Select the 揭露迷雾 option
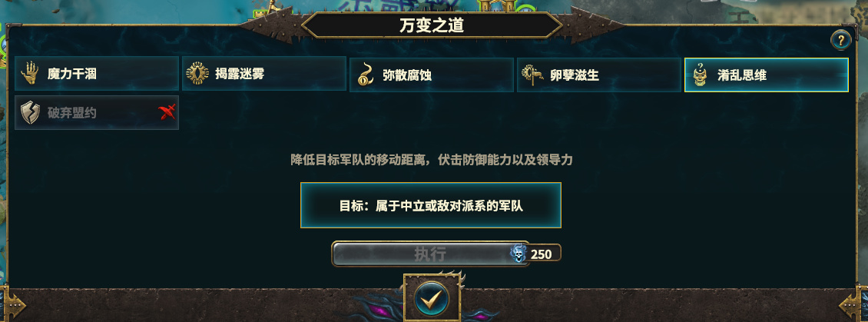Screen dimensions: 868x322 264,73
